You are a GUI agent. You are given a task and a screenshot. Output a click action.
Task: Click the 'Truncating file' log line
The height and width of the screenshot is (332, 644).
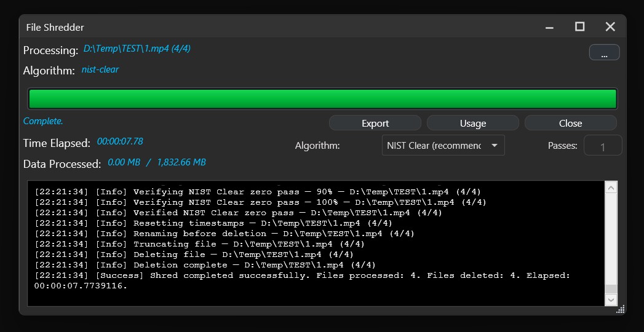click(200, 244)
